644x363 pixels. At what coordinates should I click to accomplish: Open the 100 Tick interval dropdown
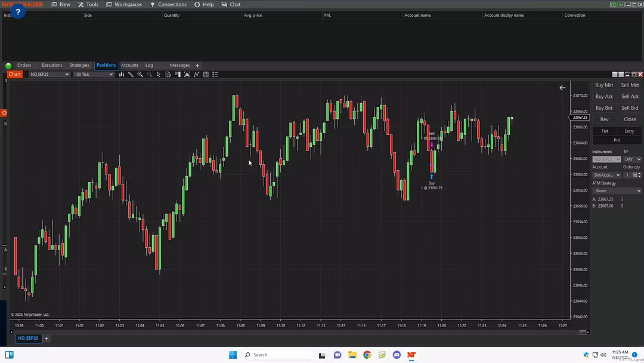pos(93,75)
